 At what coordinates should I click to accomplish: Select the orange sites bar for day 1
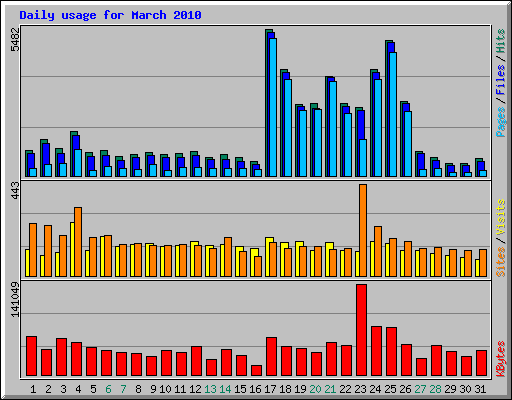[33, 250]
